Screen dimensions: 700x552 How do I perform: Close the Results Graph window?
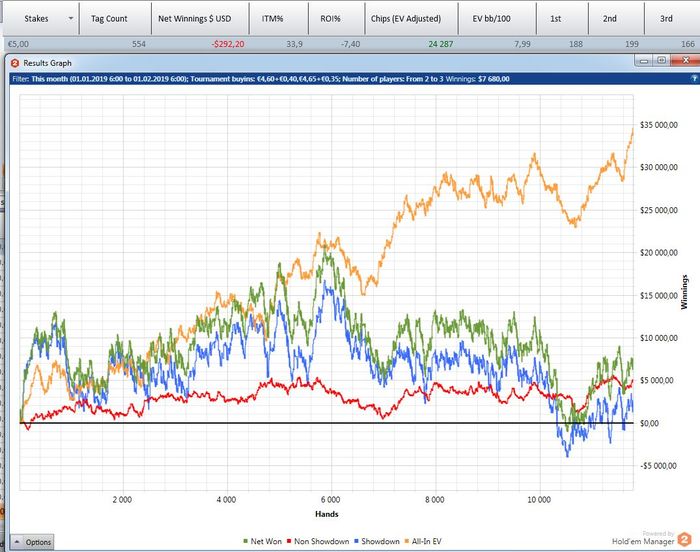(x=685, y=61)
